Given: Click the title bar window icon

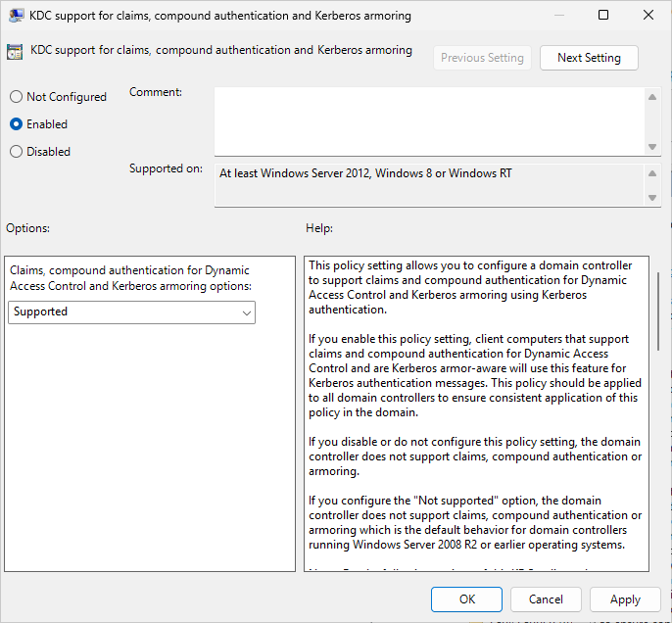Looking at the screenshot, I should click(x=16, y=16).
